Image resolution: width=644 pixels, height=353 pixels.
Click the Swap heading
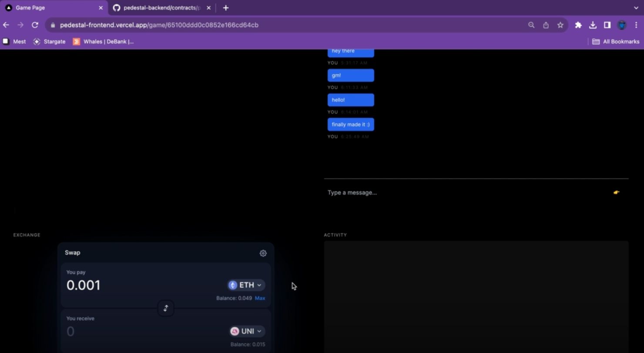(73, 253)
